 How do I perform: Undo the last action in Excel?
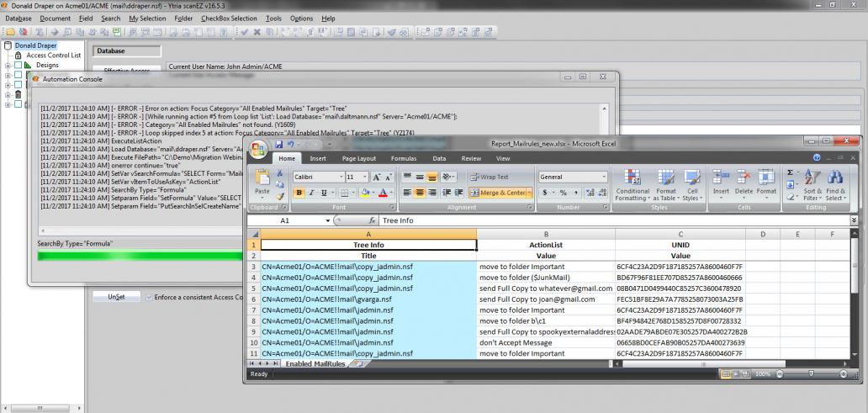290,144
